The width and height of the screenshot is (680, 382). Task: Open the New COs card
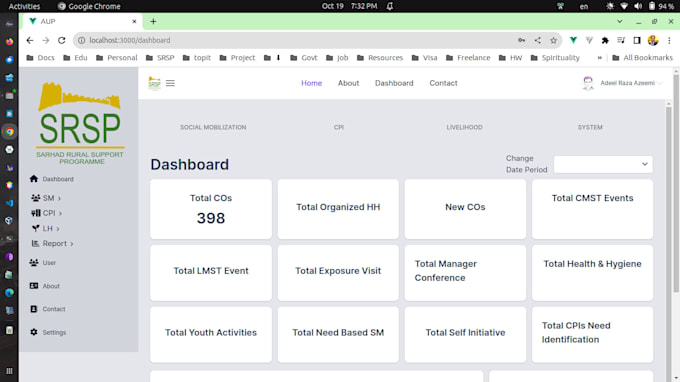point(465,209)
